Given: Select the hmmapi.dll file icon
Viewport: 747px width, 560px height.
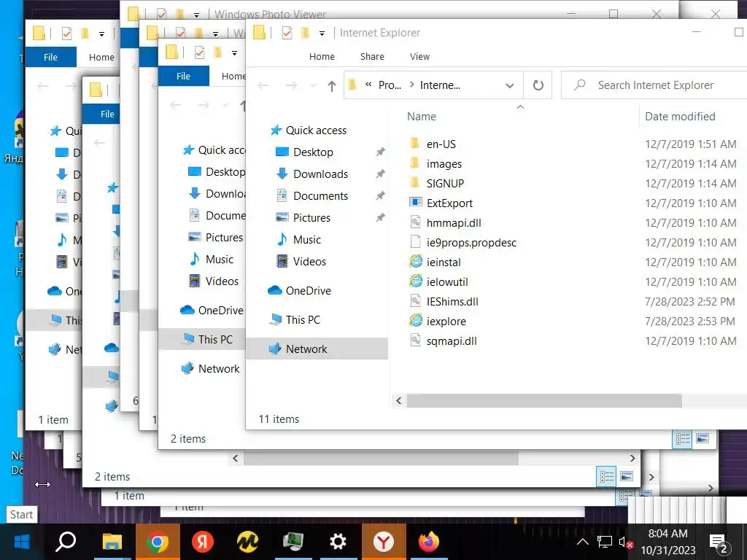Looking at the screenshot, I should (x=415, y=222).
